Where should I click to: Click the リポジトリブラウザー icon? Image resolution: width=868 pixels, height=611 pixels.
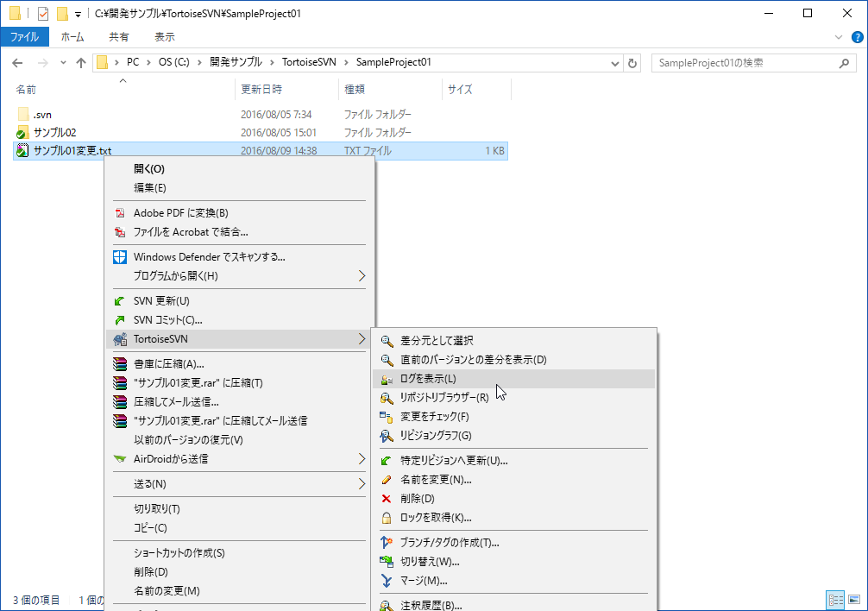click(x=387, y=398)
